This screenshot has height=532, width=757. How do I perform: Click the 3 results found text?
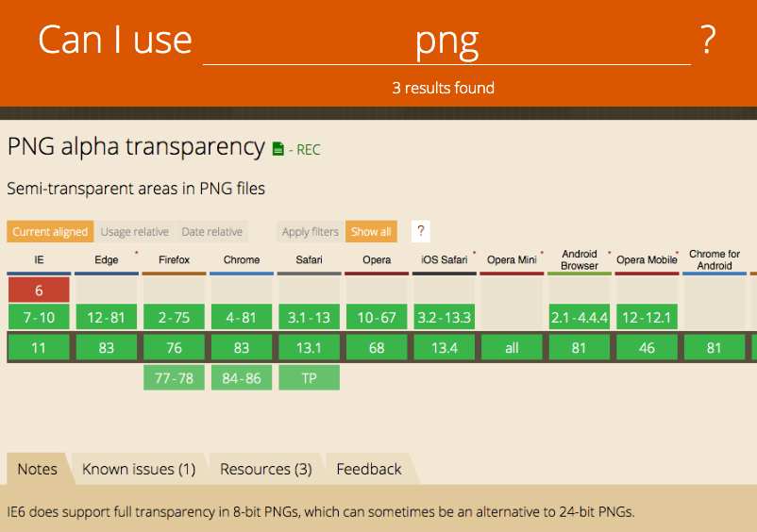[444, 88]
